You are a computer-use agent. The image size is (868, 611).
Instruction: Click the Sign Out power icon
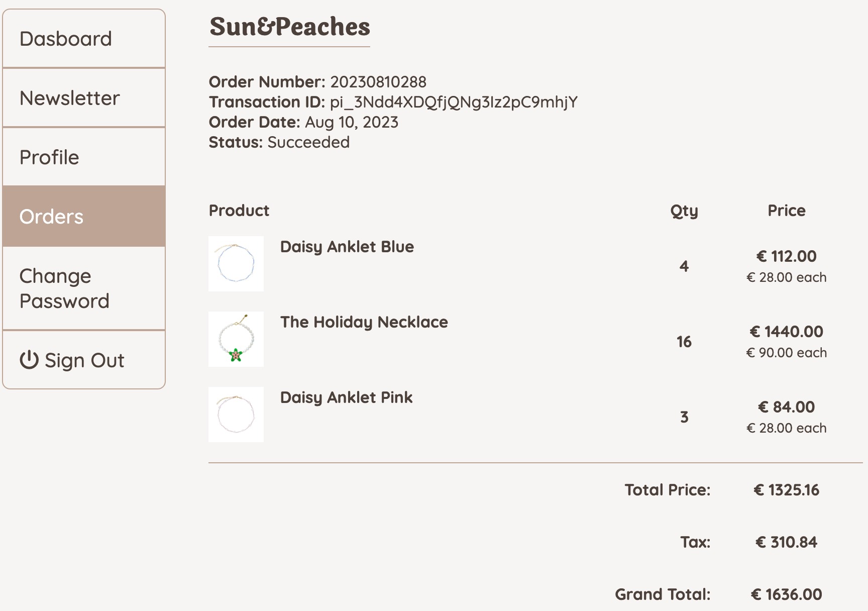tap(29, 360)
